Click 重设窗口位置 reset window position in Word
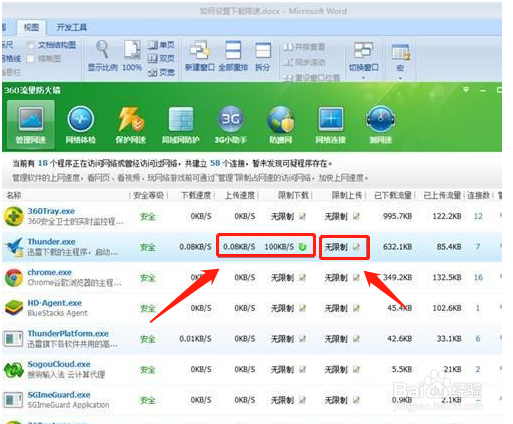Viewport: 513px width, 424px height. pyautogui.click(x=312, y=78)
